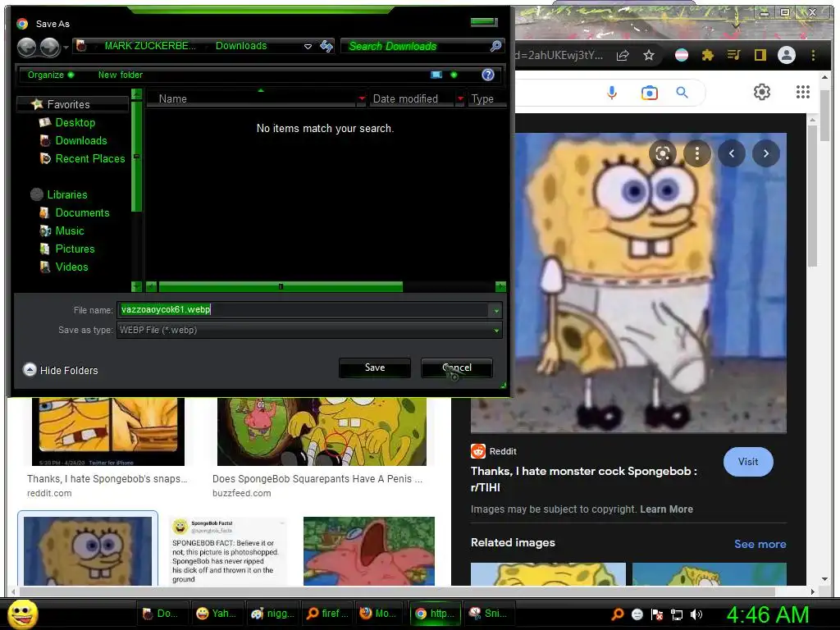Open the Save as type dropdown
The image size is (840, 630).
pyautogui.click(x=496, y=331)
